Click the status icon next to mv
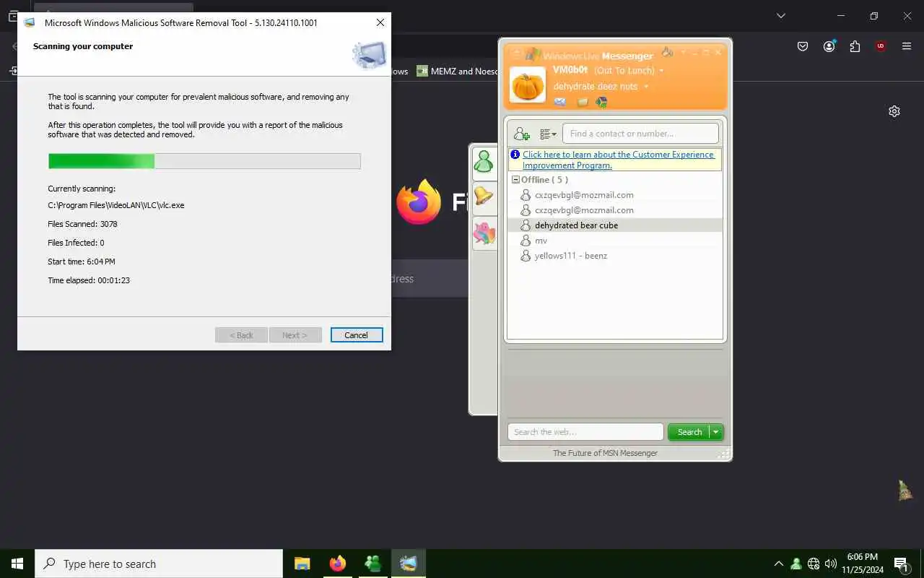Image resolution: width=924 pixels, height=578 pixels. pyautogui.click(x=526, y=241)
